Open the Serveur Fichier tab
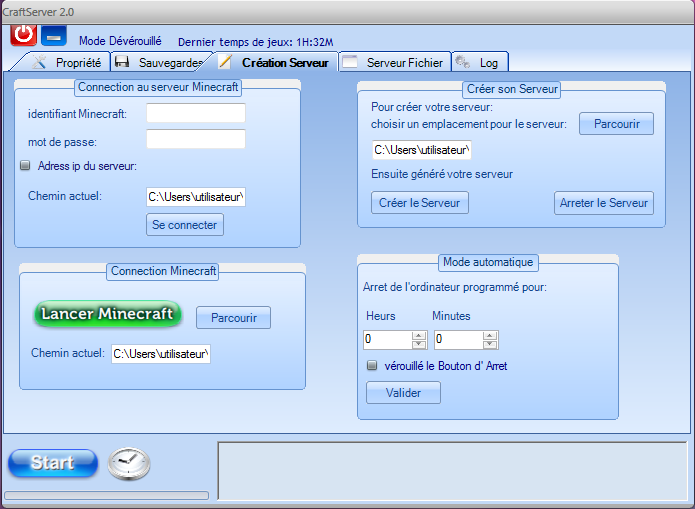Image resolution: width=695 pixels, height=509 pixels. pos(394,63)
